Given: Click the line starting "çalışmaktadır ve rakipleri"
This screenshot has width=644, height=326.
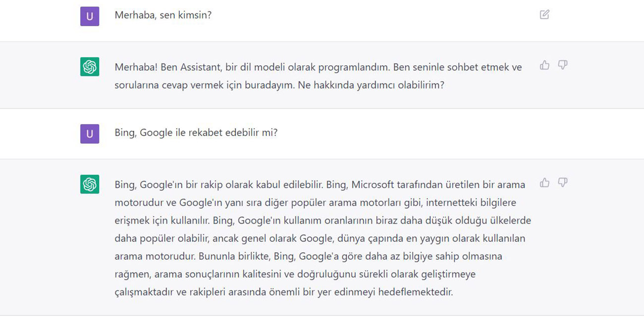Looking at the screenshot, I should click(283, 292).
